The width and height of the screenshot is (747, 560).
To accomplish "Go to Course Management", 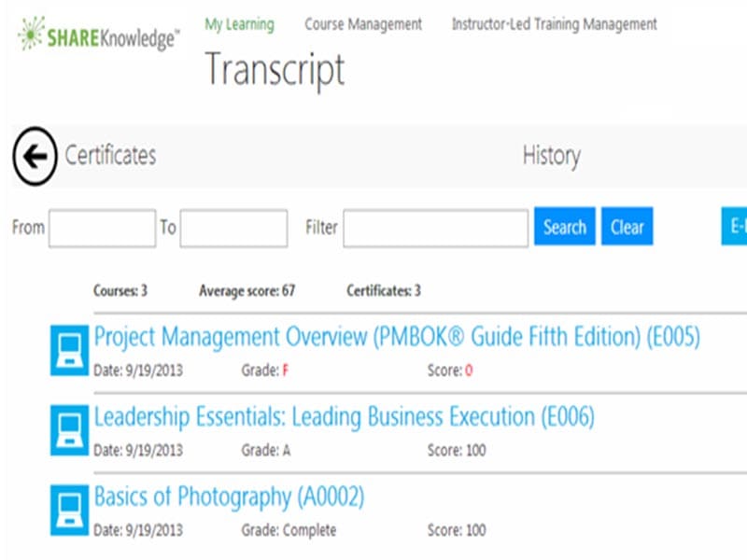I will point(362,24).
